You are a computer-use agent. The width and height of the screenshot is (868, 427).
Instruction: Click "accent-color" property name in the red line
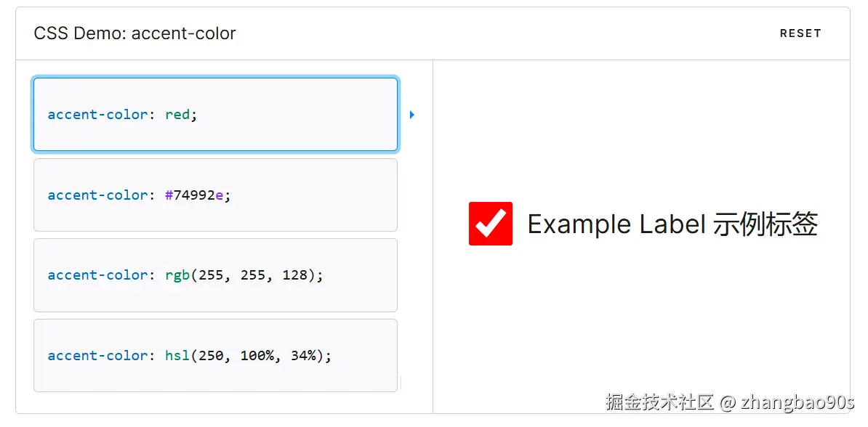[x=98, y=115]
